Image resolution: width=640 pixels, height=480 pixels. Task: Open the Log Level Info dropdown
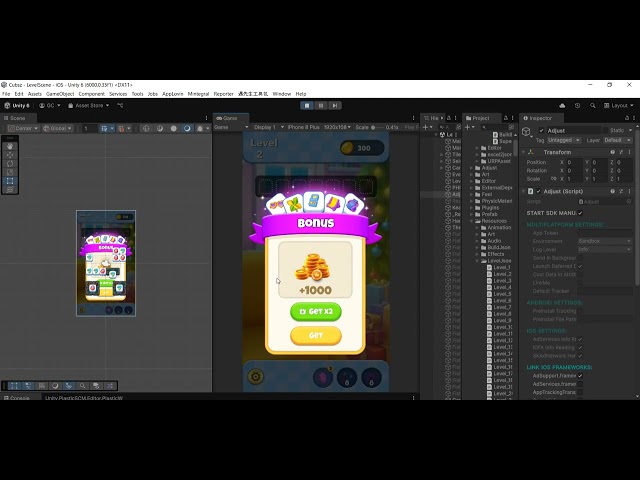[604, 249]
